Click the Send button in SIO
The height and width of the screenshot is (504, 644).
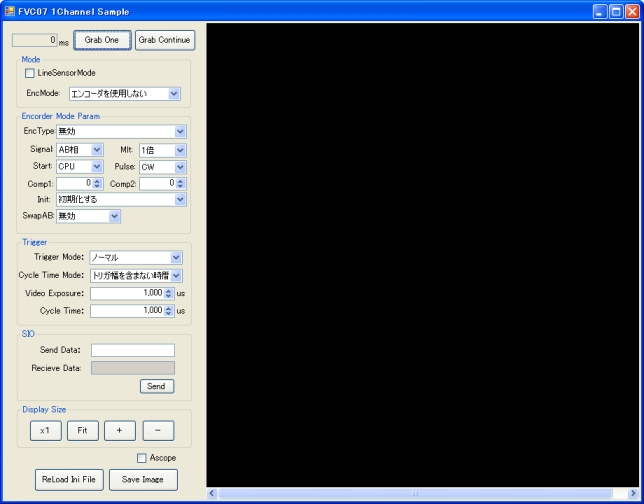[x=157, y=386]
